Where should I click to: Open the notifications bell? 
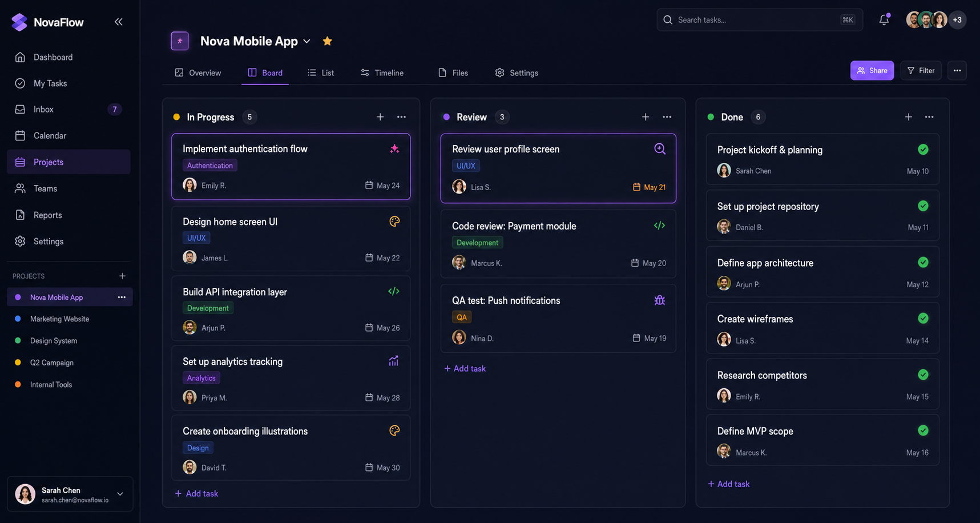pyautogui.click(x=884, y=19)
